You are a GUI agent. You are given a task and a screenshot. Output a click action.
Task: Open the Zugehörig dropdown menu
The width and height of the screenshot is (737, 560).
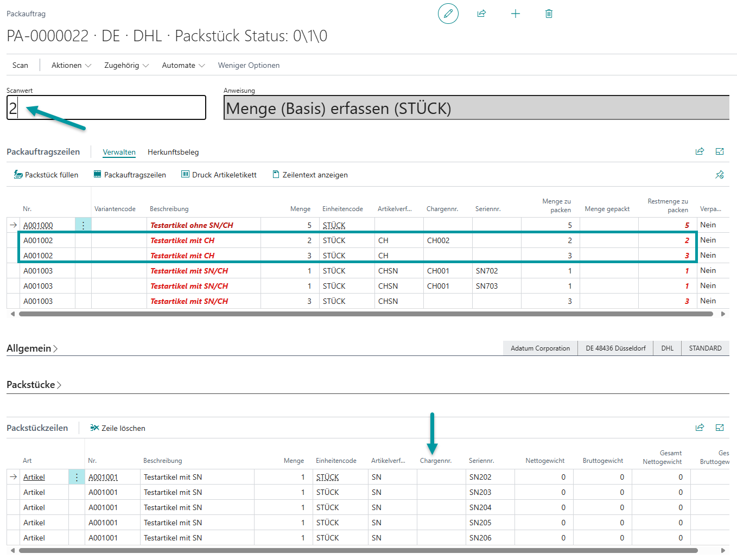(x=126, y=65)
